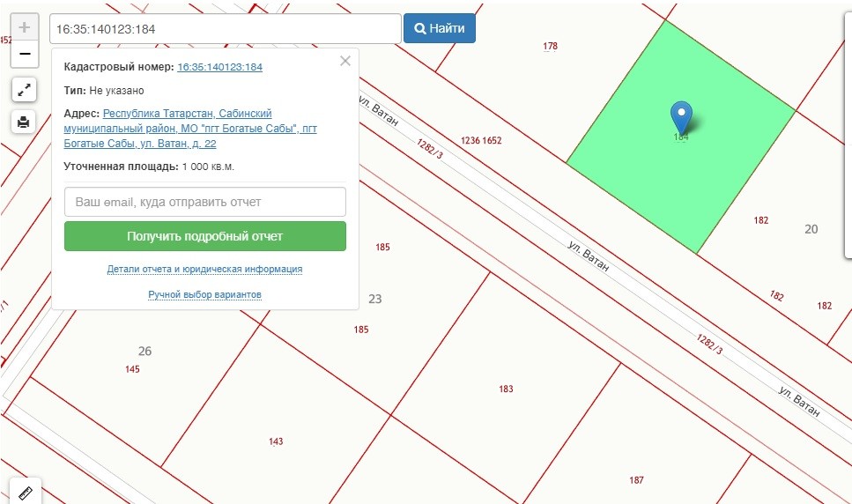Screen dimensions: 852x504
Task: Click the print map icon
Action: 24,122
